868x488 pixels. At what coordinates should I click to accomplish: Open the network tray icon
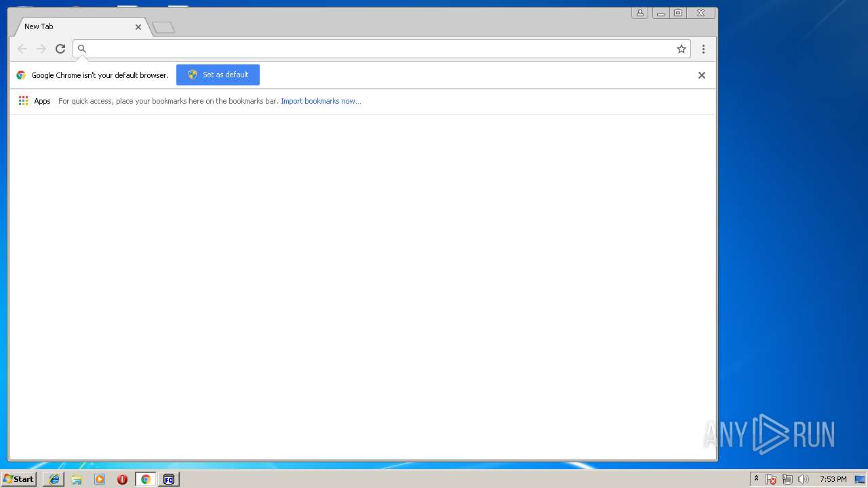(787, 480)
